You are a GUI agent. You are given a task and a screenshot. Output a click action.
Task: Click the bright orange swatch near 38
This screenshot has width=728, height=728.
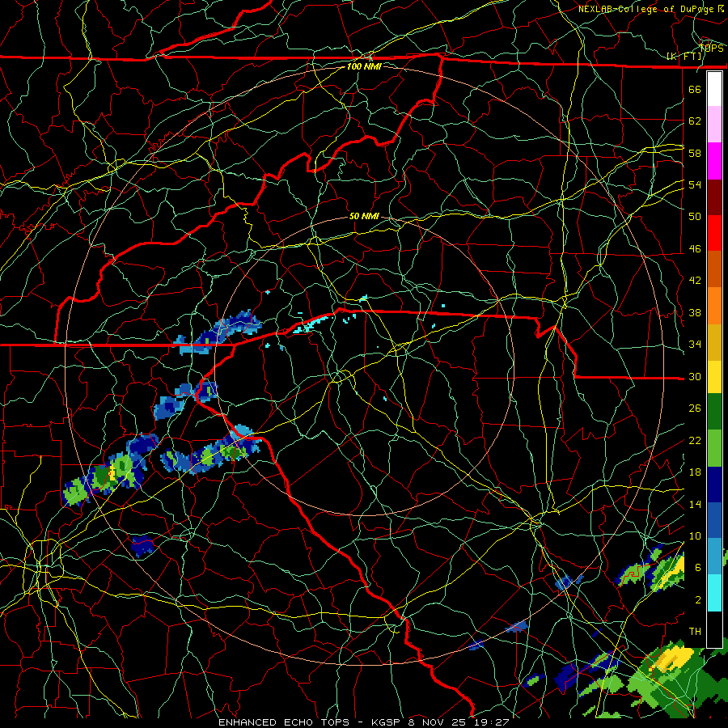pyautogui.click(x=714, y=306)
